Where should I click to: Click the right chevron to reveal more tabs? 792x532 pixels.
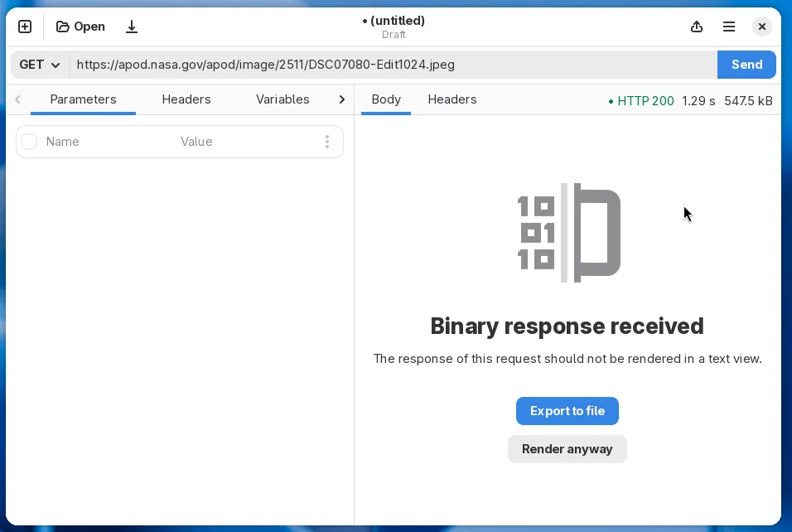point(342,99)
